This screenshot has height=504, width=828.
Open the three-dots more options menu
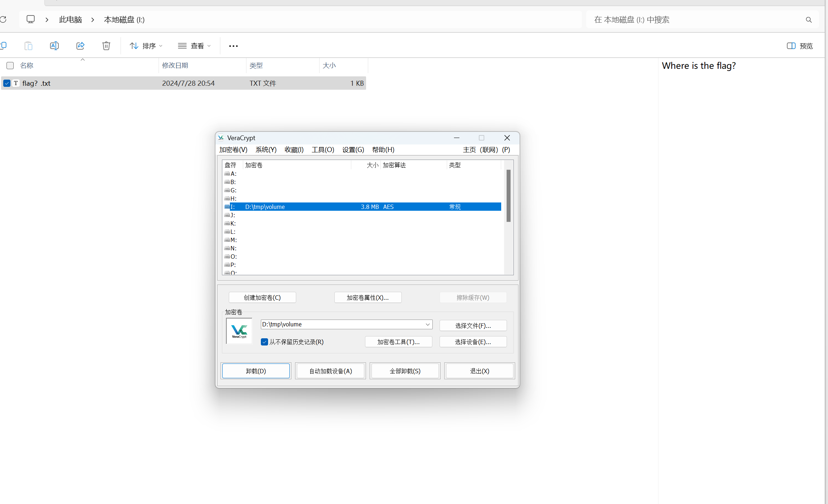pos(233,46)
